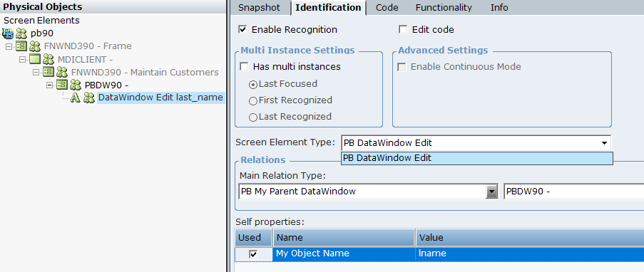Image resolution: width=644 pixels, height=272 pixels.
Task: Click the PBDW90 - relation value field
Action: (574, 192)
